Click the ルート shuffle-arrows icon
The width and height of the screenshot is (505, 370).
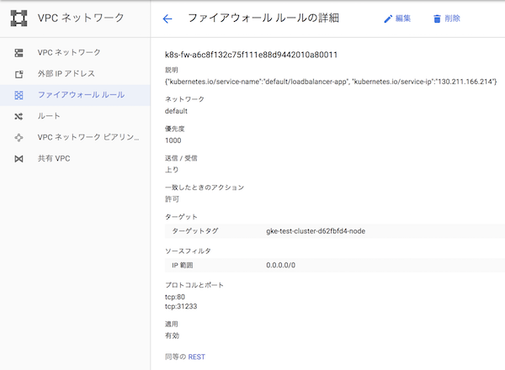[19, 116]
